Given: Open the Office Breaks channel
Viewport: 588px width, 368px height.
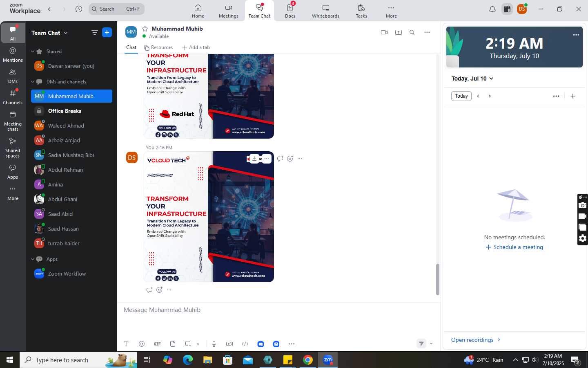Looking at the screenshot, I should [x=71, y=111].
